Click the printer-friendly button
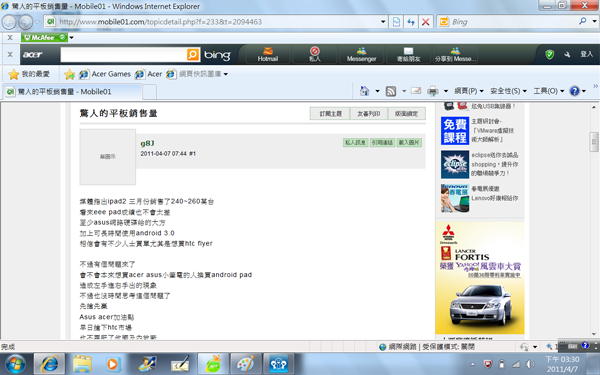Screen dimensions: 600x375 click(x=369, y=114)
